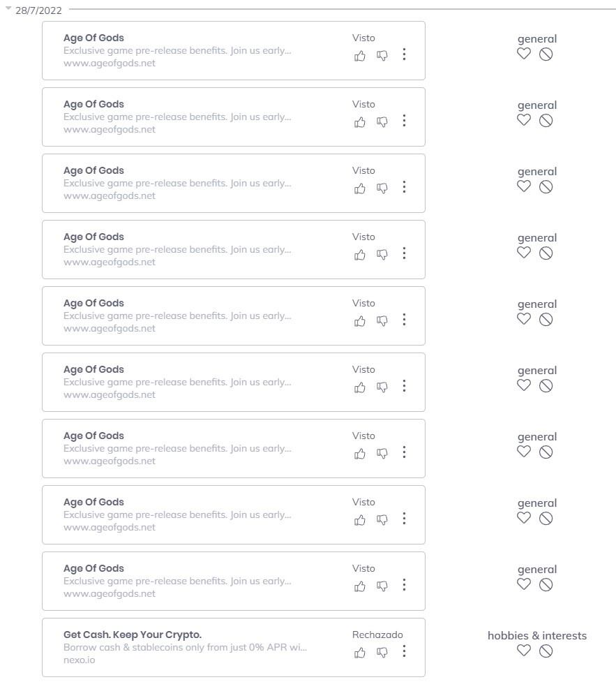
Task: Open more options for third Age Of Gods ad
Action: coord(404,187)
